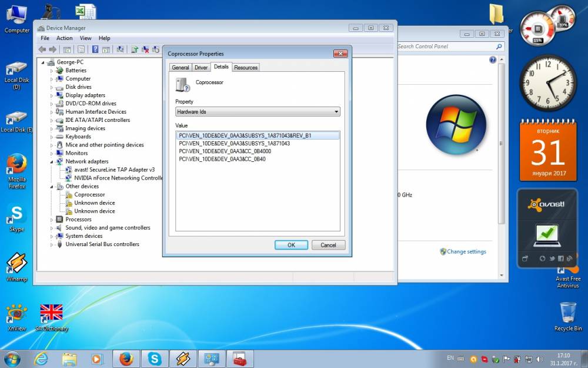Viewport: 588px width, 368px height.
Task: Click the Back arrow in Device Manager toolbar
Action: pos(42,49)
